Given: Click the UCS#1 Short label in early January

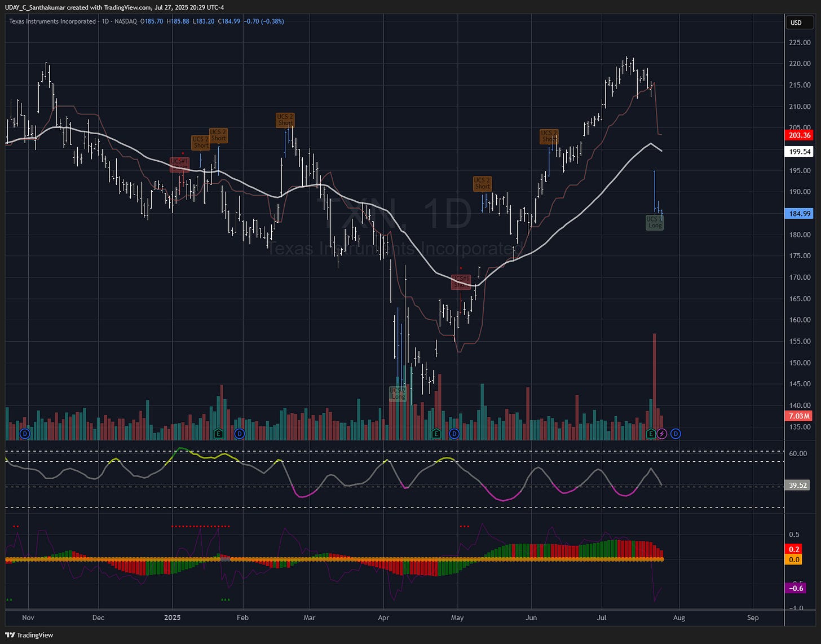Looking at the screenshot, I should (179, 164).
